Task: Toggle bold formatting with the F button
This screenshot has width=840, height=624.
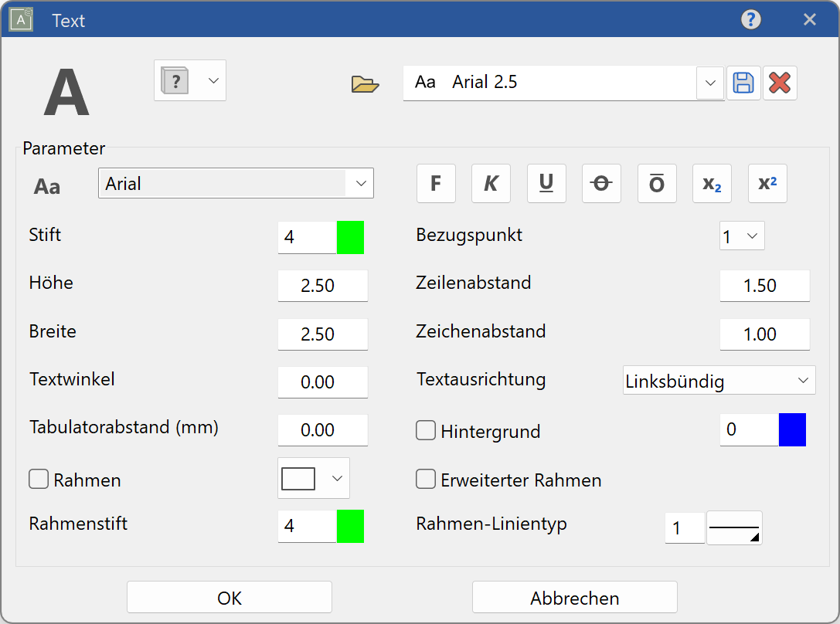Action: click(436, 183)
